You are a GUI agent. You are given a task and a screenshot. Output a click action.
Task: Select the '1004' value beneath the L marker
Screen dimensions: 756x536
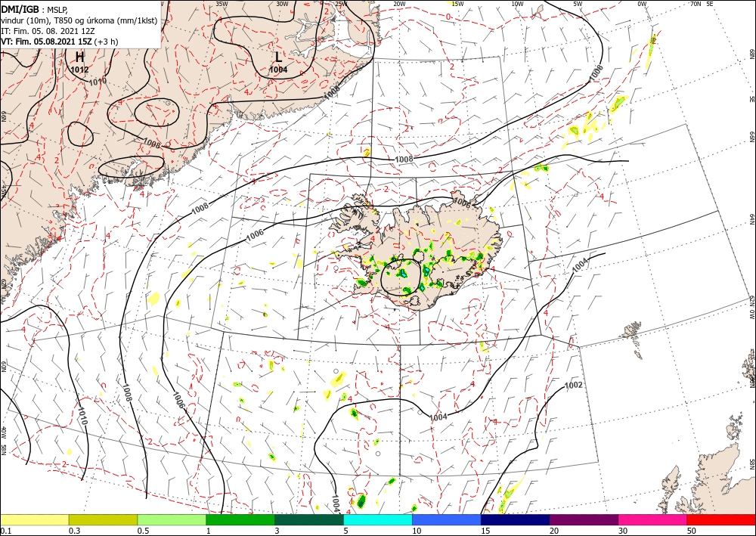[x=278, y=70]
